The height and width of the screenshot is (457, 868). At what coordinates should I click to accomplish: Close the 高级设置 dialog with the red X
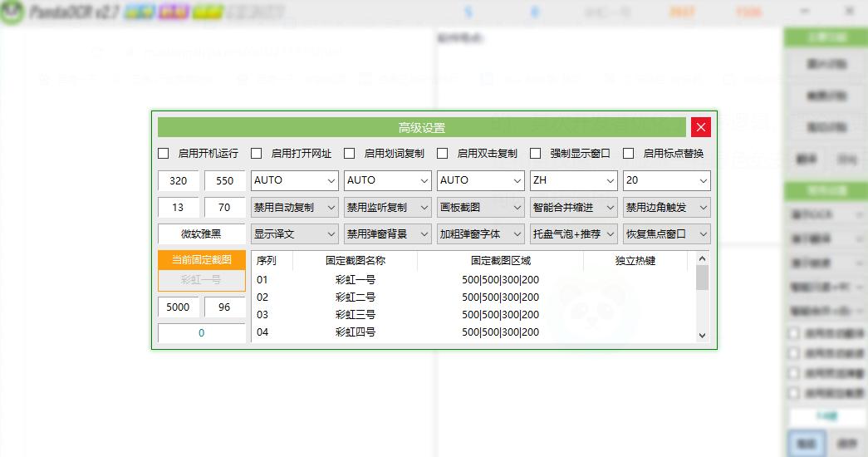(x=701, y=127)
